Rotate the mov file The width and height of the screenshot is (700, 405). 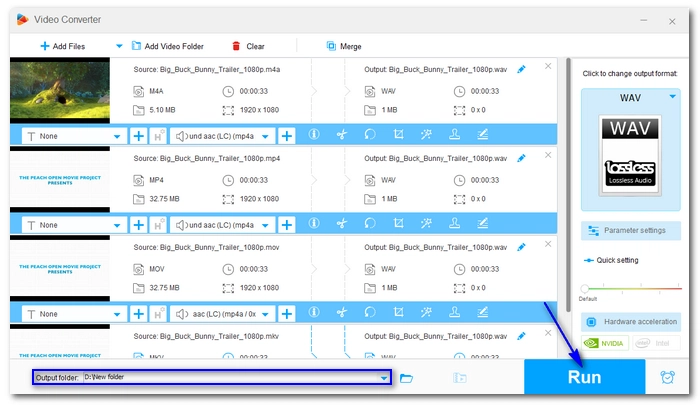[x=370, y=312]
